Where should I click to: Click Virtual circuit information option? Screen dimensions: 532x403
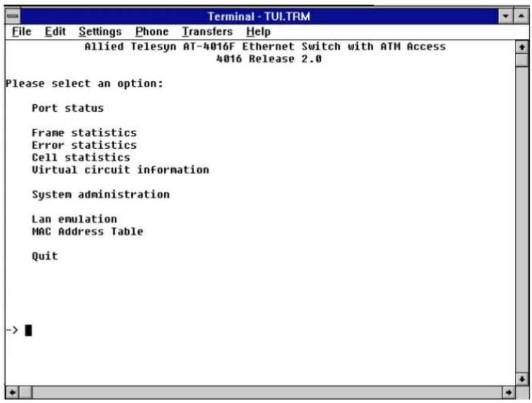[121, 169]
